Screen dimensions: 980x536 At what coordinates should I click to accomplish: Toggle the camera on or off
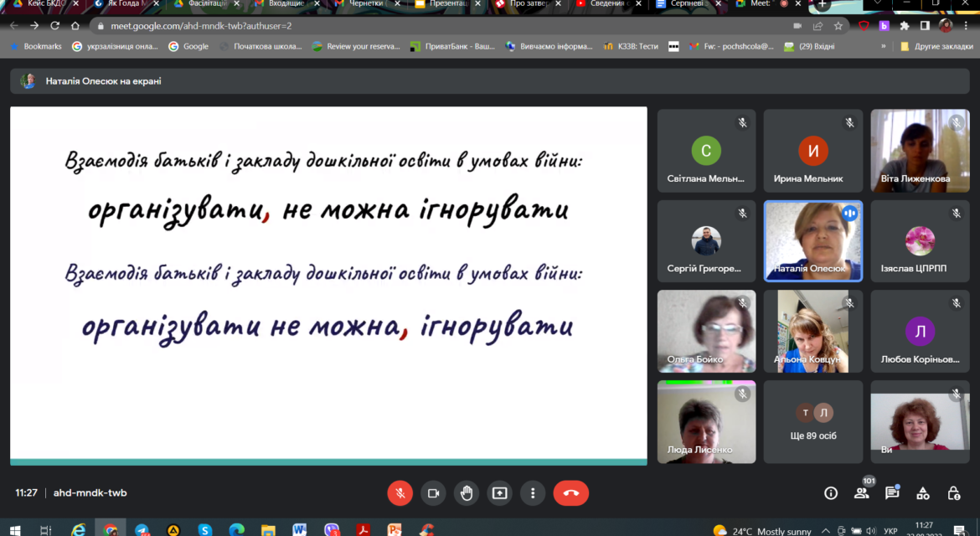(433, 493)
